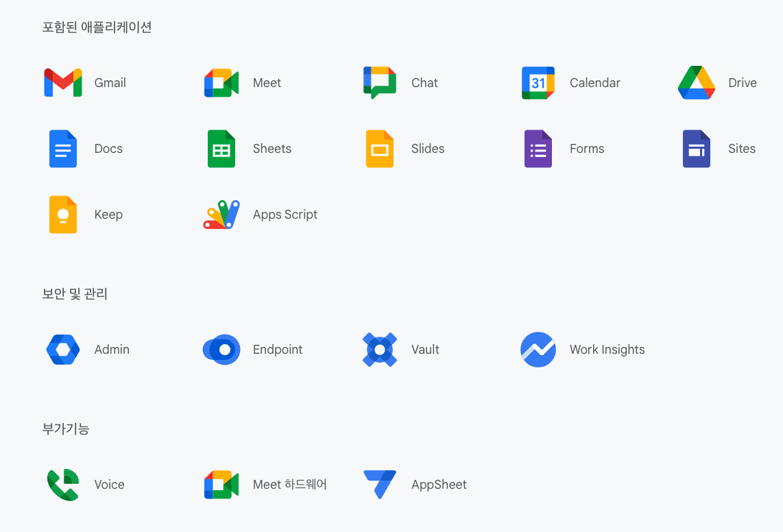Select the green Sheets icon
783x532 pixels.
[221, 149]
